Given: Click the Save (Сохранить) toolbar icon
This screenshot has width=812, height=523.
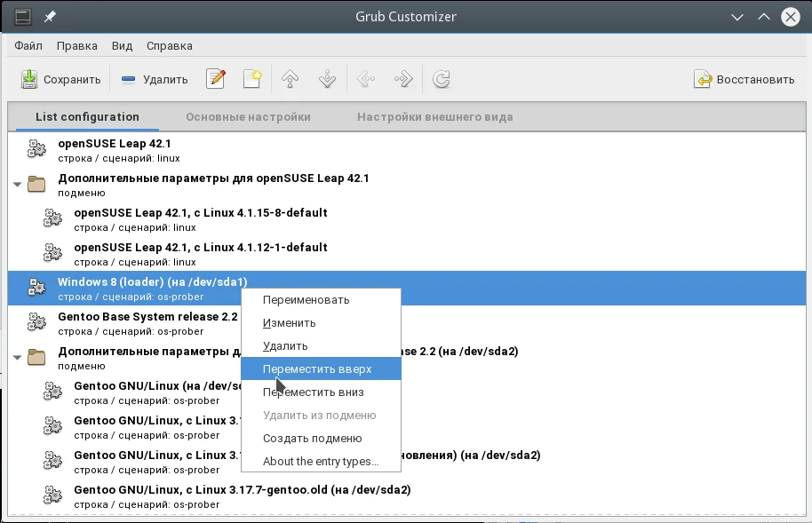Looking at the screenshot, I should 29,79.
